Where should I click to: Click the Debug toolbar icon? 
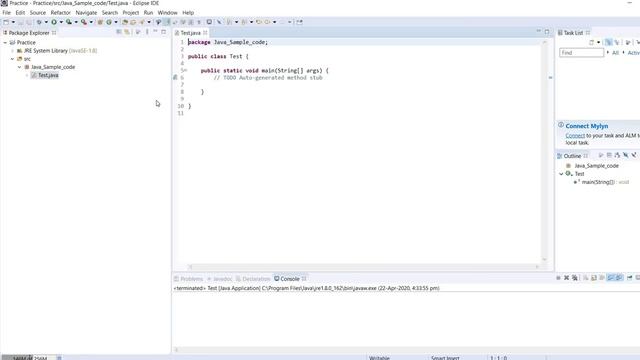tap(39, 22)
